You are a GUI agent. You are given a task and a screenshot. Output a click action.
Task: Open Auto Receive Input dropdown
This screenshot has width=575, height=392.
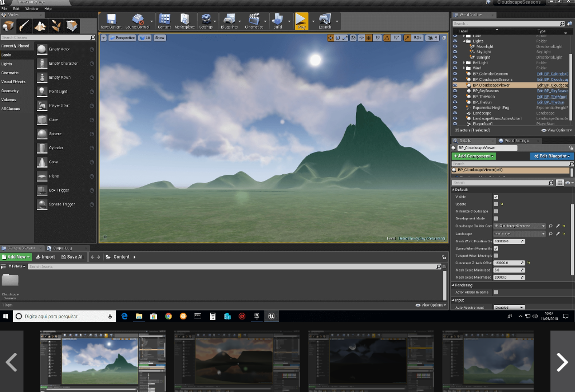coord(509,307)
